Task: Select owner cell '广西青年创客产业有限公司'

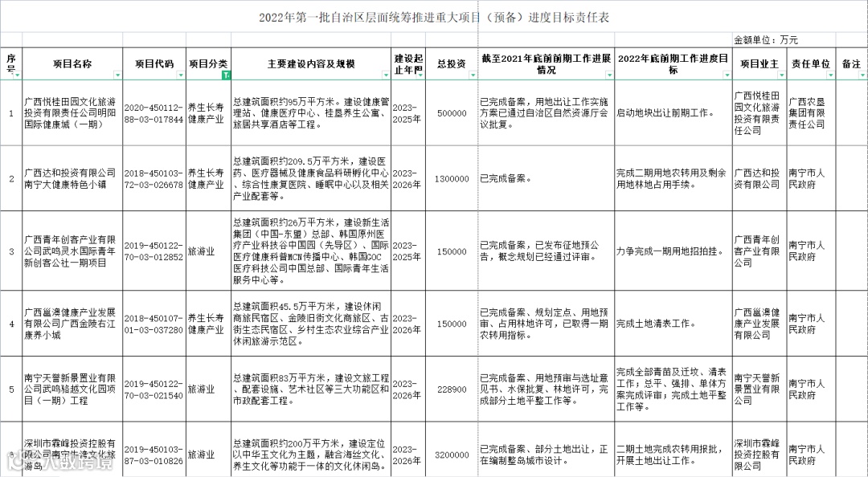Action: [x=759, y=251]
